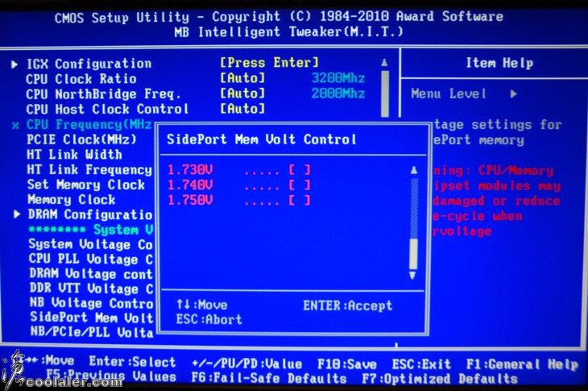Click +/-/PU/PD:Value in the footer
The height and width of the screenshot is (391, 588).
point(246,364)
